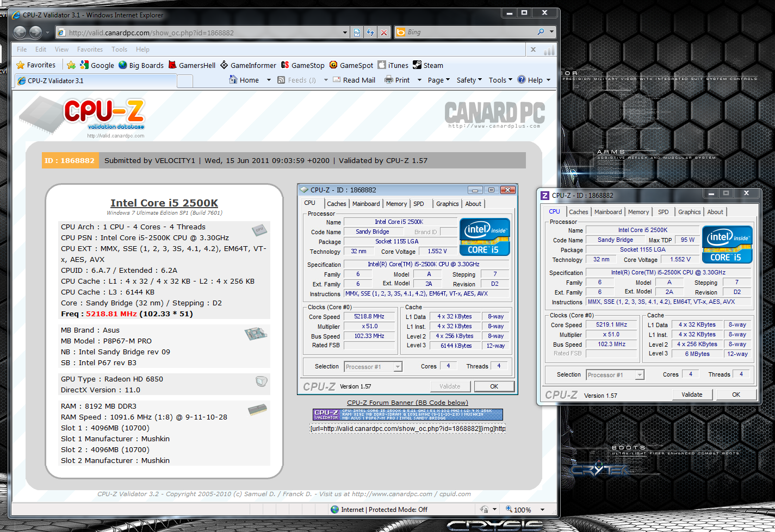Toggle the Compatibility View icon in address bar
The image size is (775, 532).
coord(357,33)
